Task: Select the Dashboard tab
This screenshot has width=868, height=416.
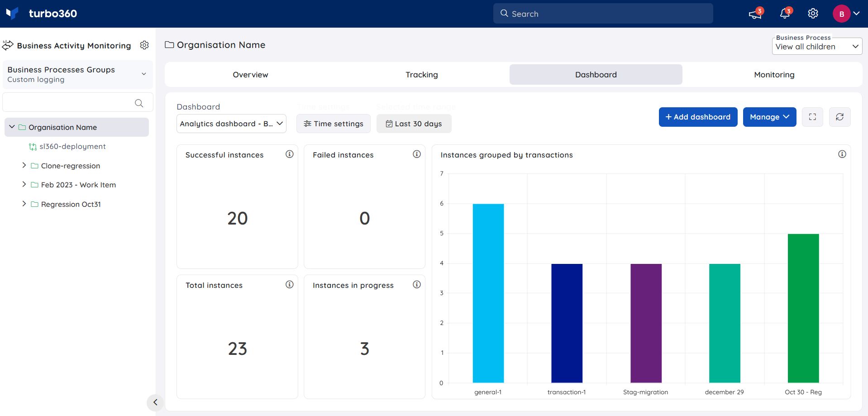Action: (596, 75)
